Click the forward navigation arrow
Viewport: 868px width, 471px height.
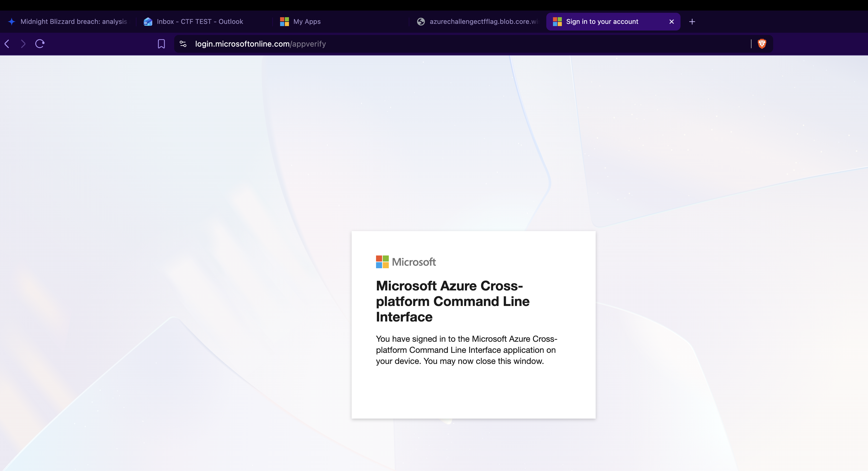pyautogui.click(x=23, y=44)
